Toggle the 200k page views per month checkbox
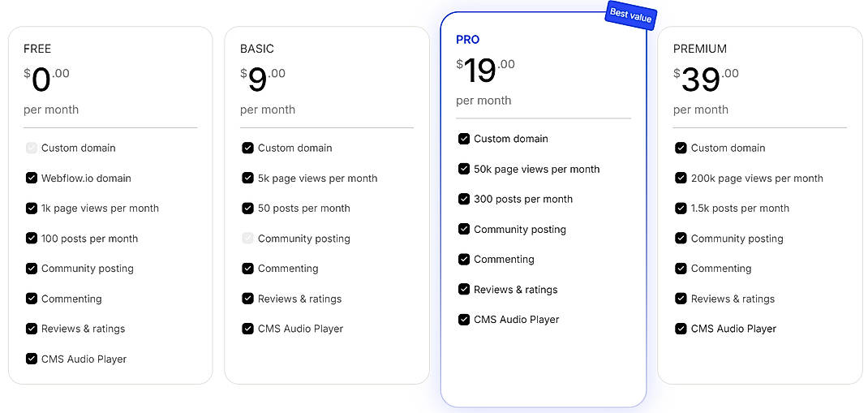 click(681, 179)
